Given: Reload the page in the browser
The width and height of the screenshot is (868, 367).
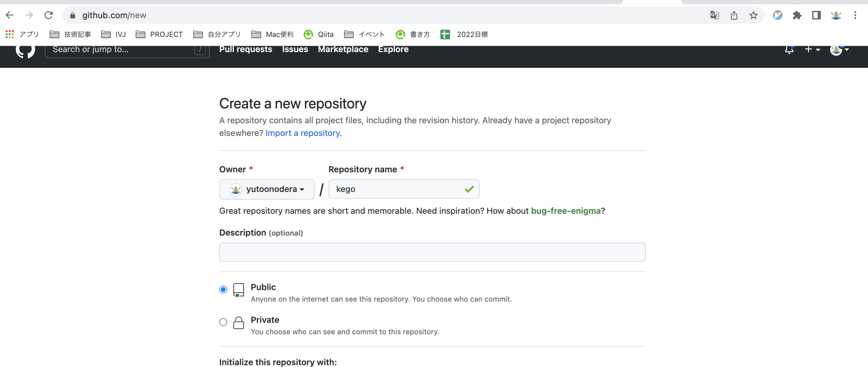Looking at the screenshot, I should (48, 15).
